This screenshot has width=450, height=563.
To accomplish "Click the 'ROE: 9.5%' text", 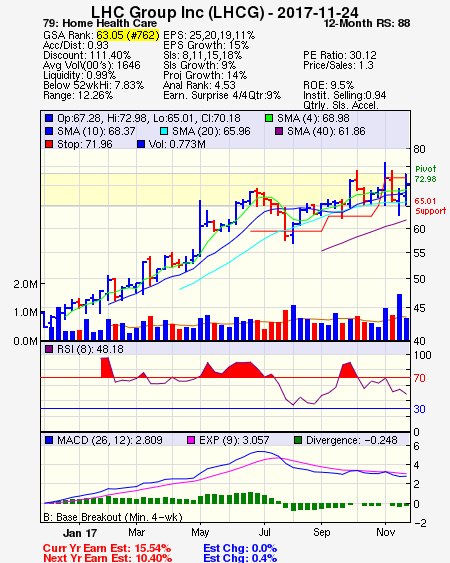I will [329, 85].
